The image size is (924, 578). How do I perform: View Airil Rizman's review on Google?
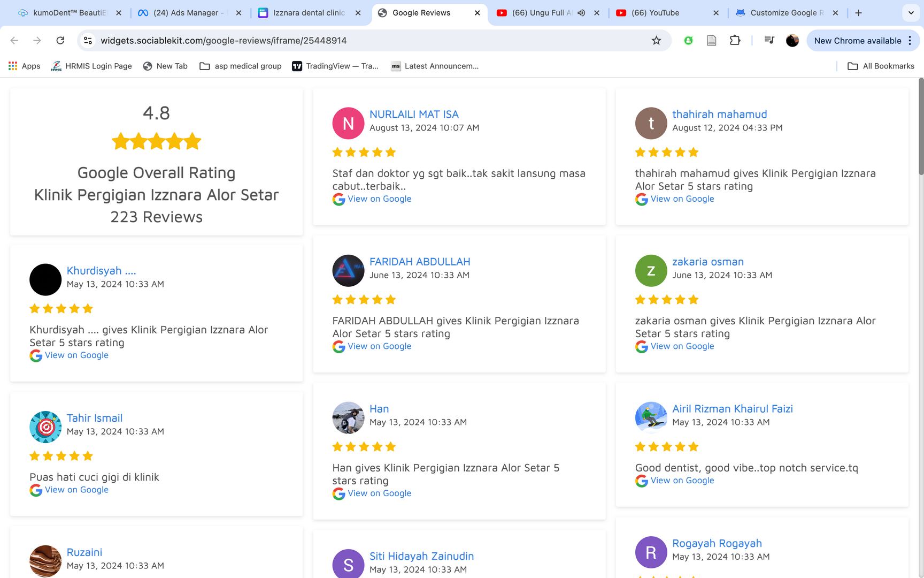click(682, 481)
